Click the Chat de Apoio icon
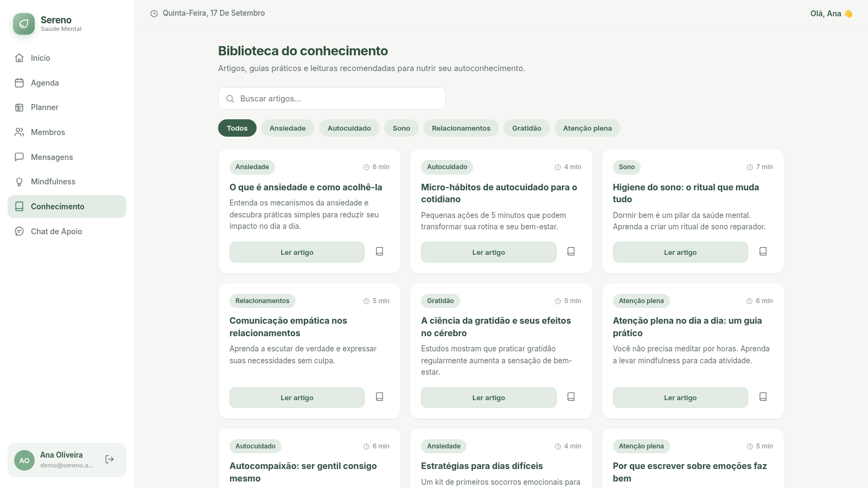Screen dimensions: 868x488 click(x=20, y=232)
